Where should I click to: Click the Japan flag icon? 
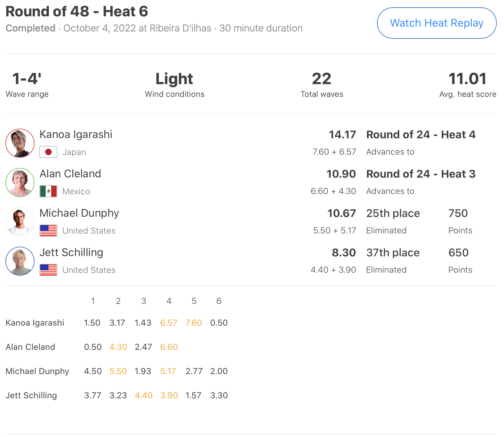click(48, 152)
